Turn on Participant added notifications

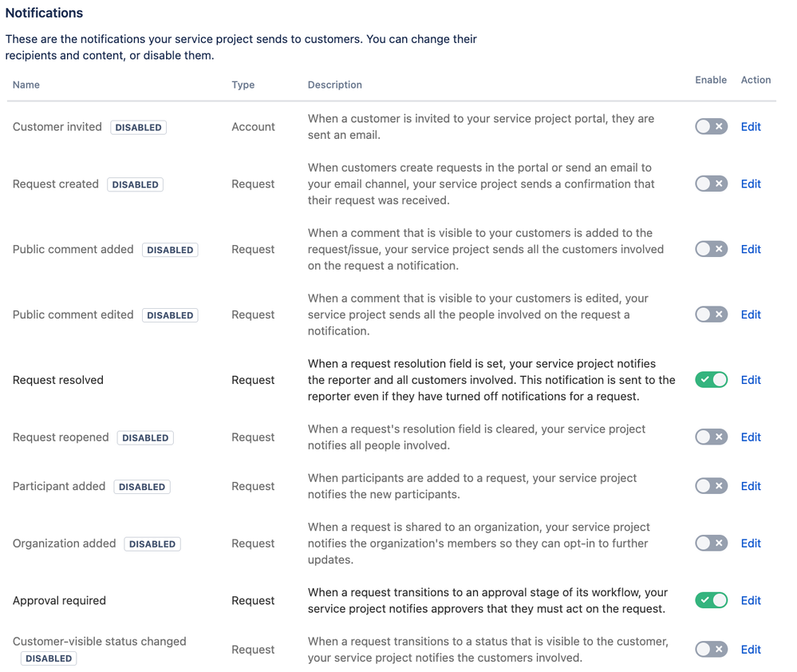pyautogui.click(x=710, y=485)
